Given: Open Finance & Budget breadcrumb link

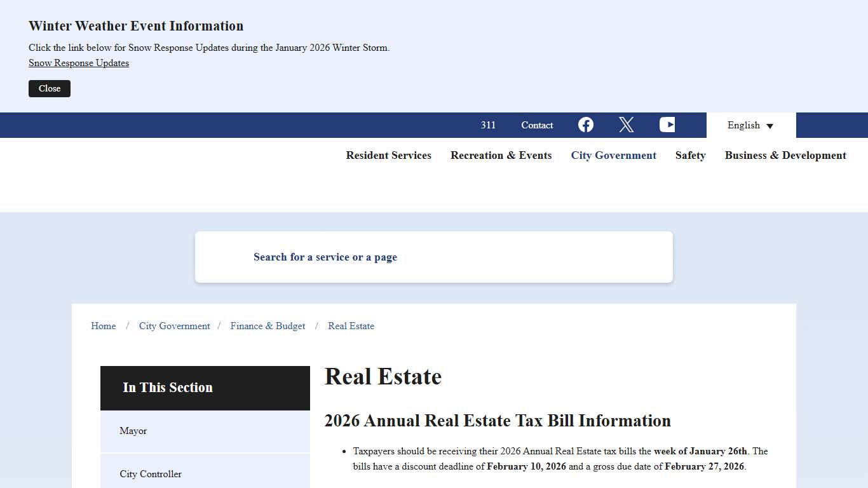Looking at the screenshot, I should point(268,326).
